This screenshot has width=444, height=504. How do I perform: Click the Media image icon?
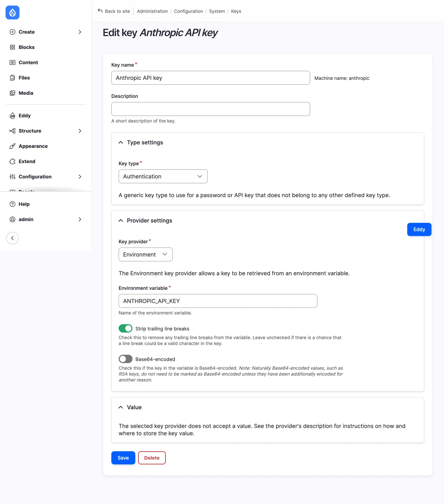click(x=12, y=93)
